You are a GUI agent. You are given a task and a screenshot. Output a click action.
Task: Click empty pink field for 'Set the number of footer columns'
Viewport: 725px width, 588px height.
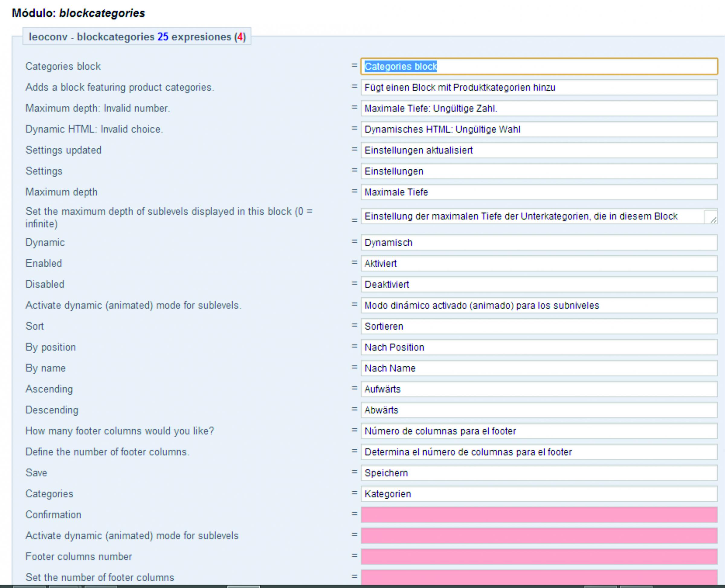coord(539,577)
